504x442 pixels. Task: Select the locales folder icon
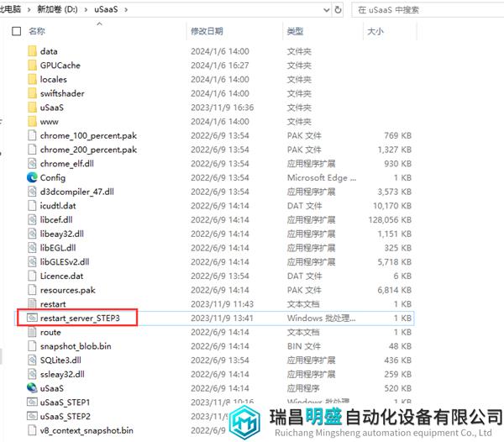[x=32, y=79]
